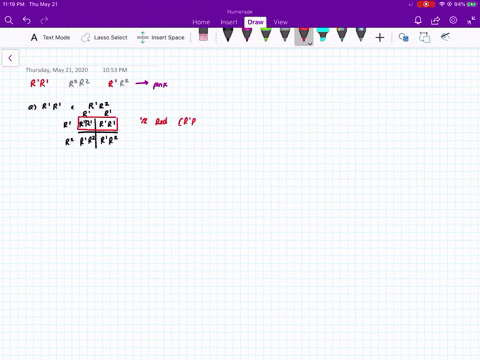Screen dimensions: 480x360
Task: Open the settings gear
Action: coord(453,20)
